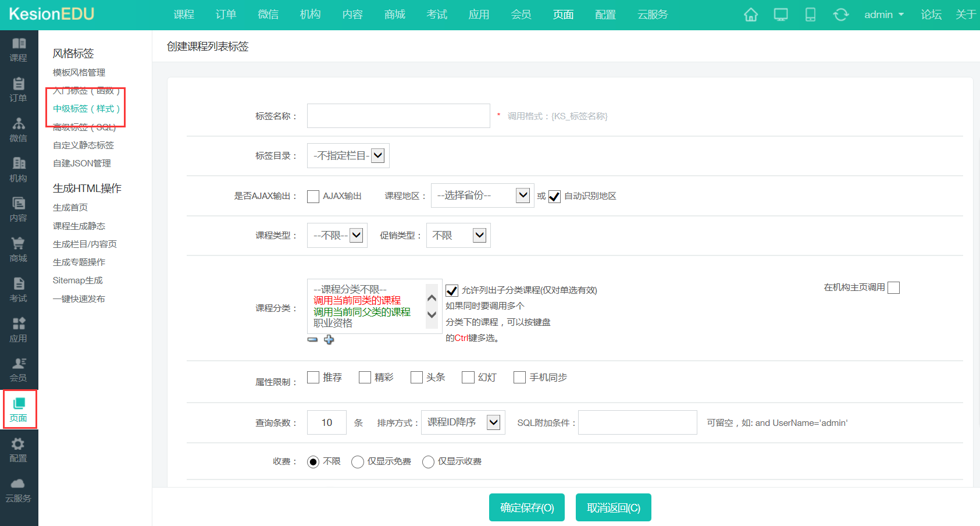Click the 标签名称 input field
980x526 pixels.
point(398,116)
